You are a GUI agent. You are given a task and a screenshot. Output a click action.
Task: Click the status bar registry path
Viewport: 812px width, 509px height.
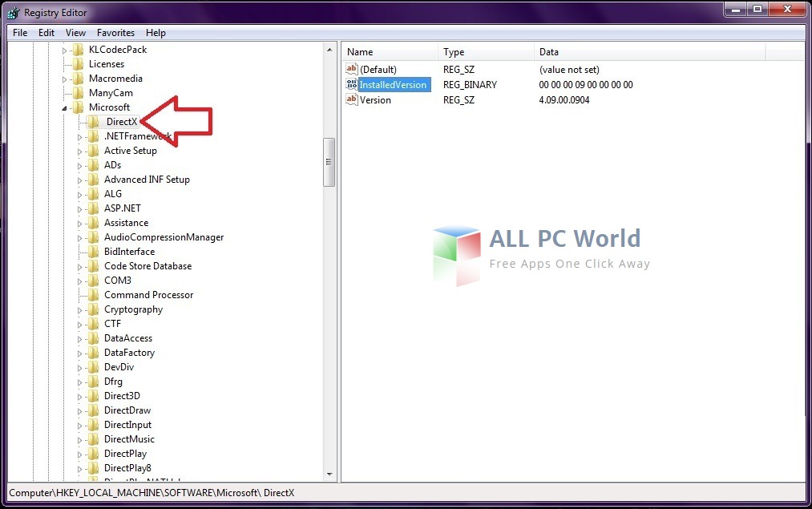point(151,492)
